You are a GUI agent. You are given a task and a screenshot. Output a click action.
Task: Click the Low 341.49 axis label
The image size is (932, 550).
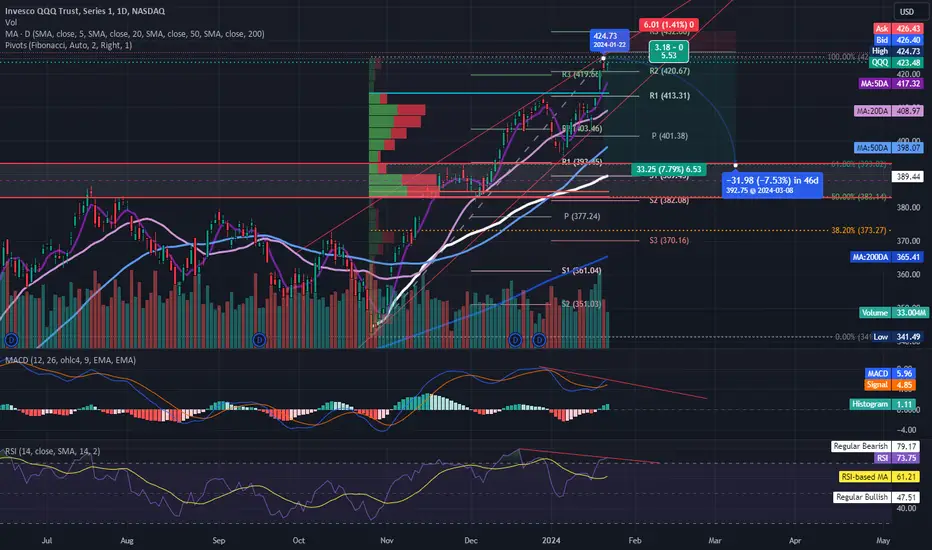[x=898, y=337]
